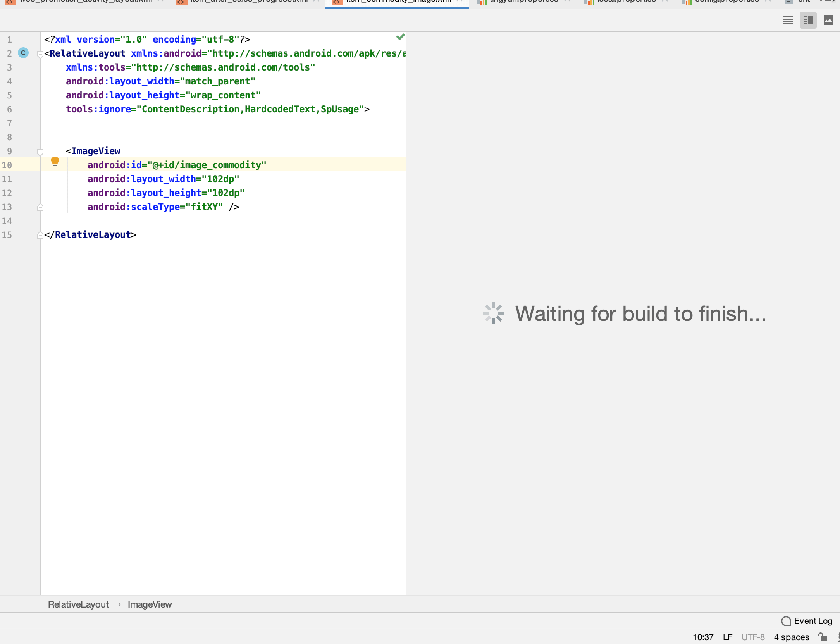This screenshot has height=644, width=840.
Task: Collapse the RelativeLayout code fold on line 2
Action: [40, 54]
